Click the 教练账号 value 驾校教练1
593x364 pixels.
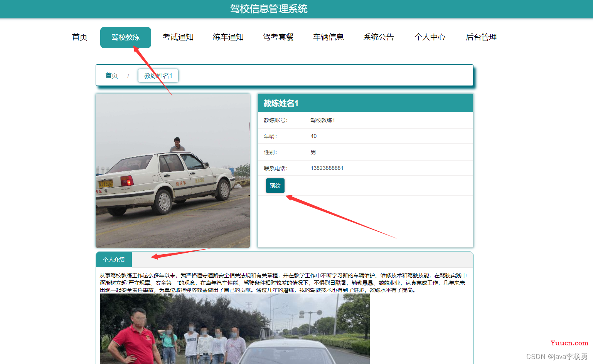(x=323, y=120)
